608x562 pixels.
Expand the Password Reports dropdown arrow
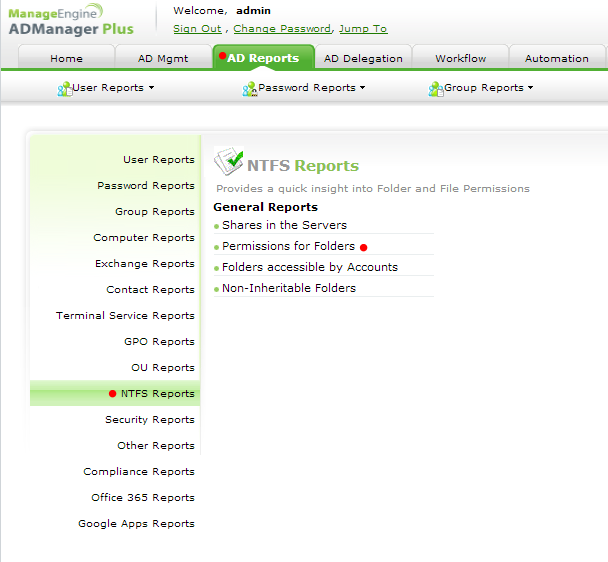click(x=363, y=88)
